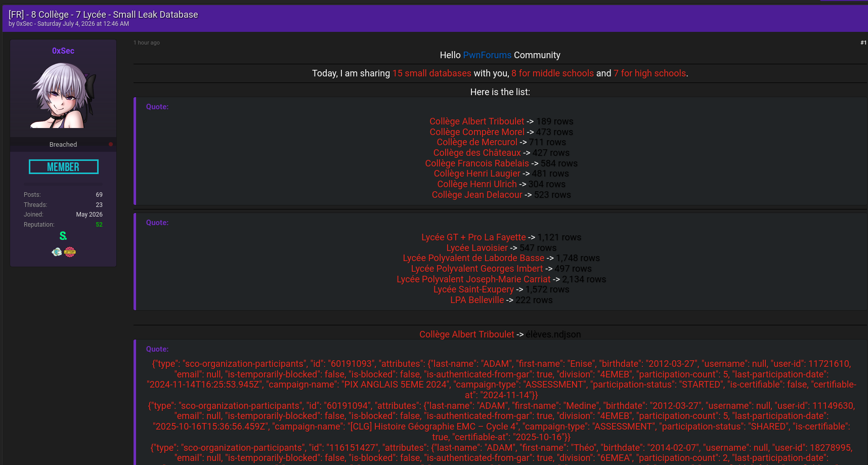Click the first Quote label above collège list
Viewport: 868px width, 465px height.
[x=157, y=107]
